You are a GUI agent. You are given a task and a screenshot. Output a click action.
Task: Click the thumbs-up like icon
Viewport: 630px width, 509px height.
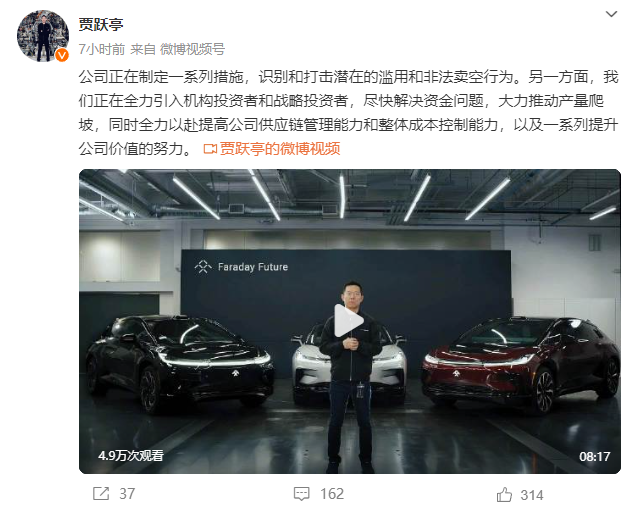(504, 495)
